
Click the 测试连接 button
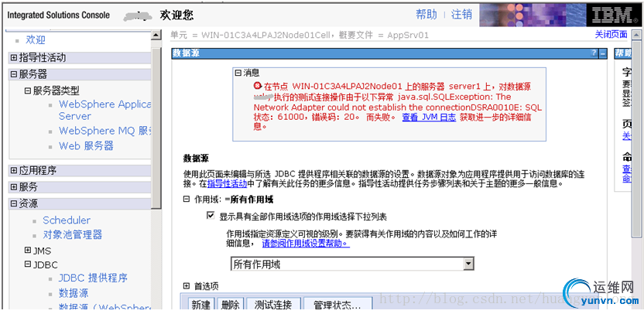pos(273,305)
